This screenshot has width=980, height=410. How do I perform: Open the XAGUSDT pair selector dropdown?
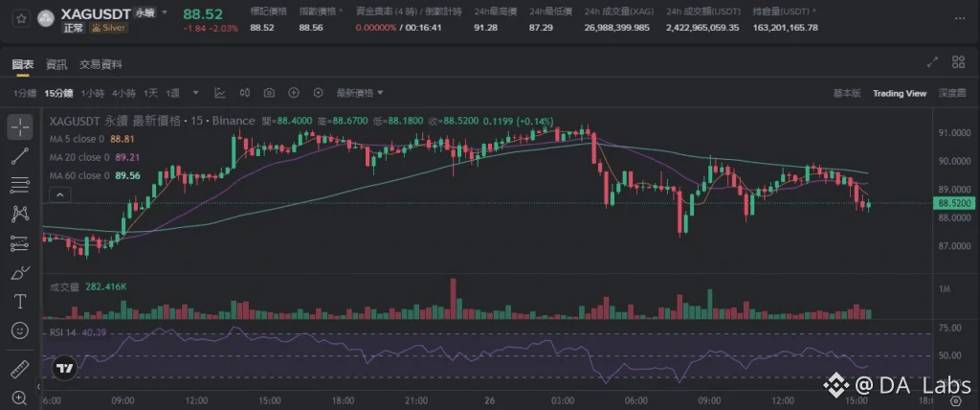[165, 11]
